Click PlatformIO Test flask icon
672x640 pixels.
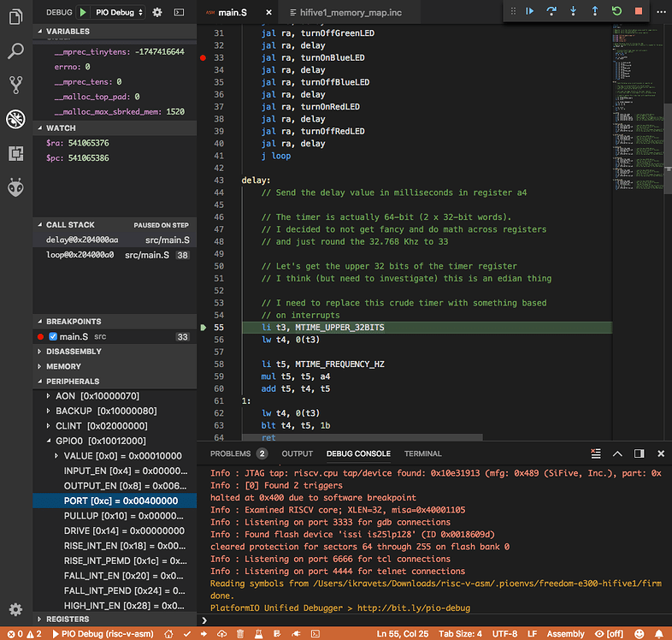tap(259, 633)
